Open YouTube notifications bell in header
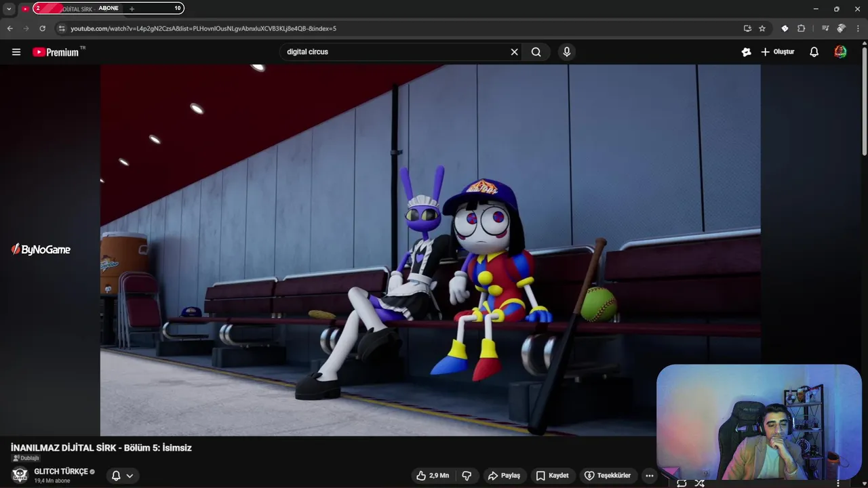 pyautogui.click(x=814, y=52)
